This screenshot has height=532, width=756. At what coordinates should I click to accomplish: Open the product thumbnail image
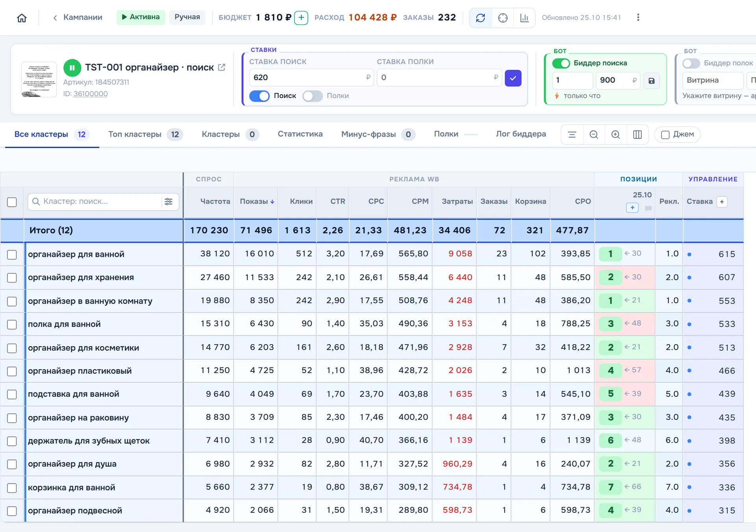point(39,80)
